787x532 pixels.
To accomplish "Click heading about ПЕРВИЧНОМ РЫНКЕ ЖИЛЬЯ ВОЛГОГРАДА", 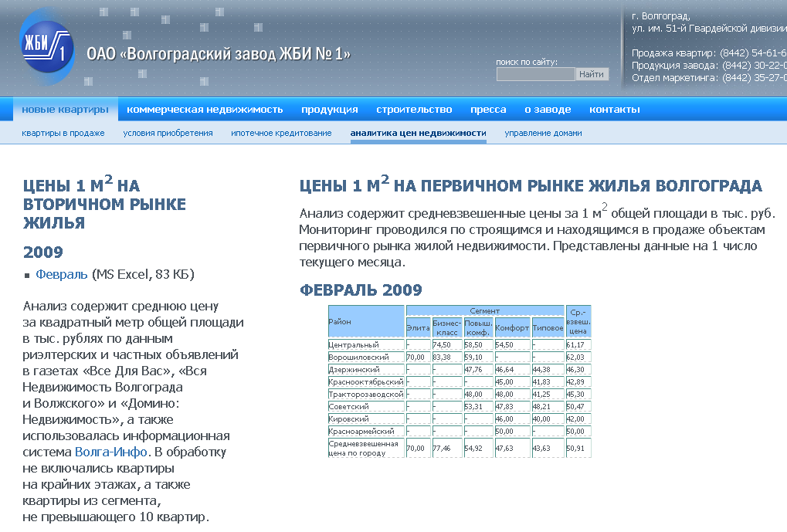I will [x=531, y=185].
